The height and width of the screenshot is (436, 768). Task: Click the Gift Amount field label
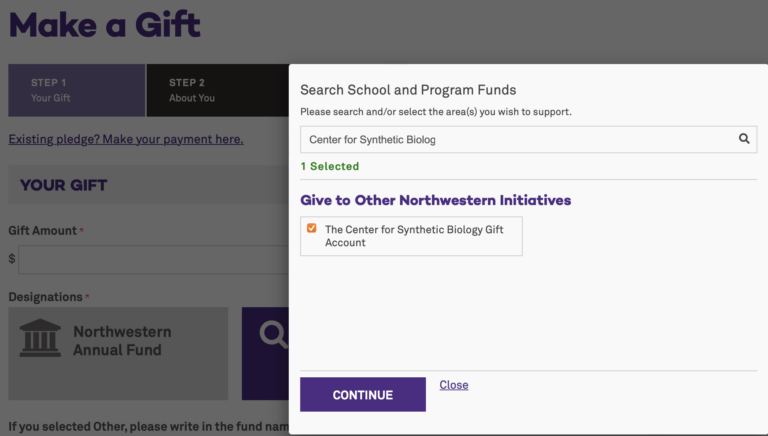point(42,231)
